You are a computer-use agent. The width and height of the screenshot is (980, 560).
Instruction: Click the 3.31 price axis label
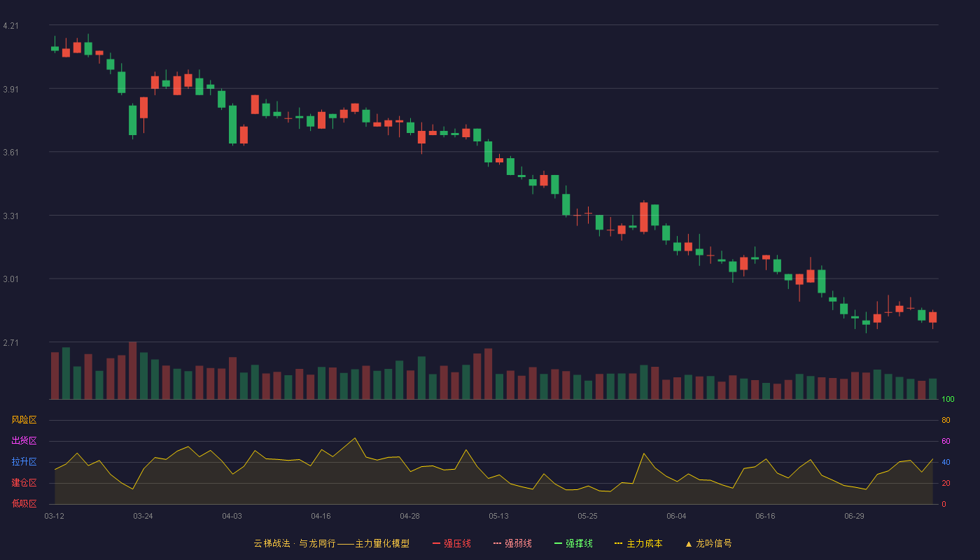(10, 216)
